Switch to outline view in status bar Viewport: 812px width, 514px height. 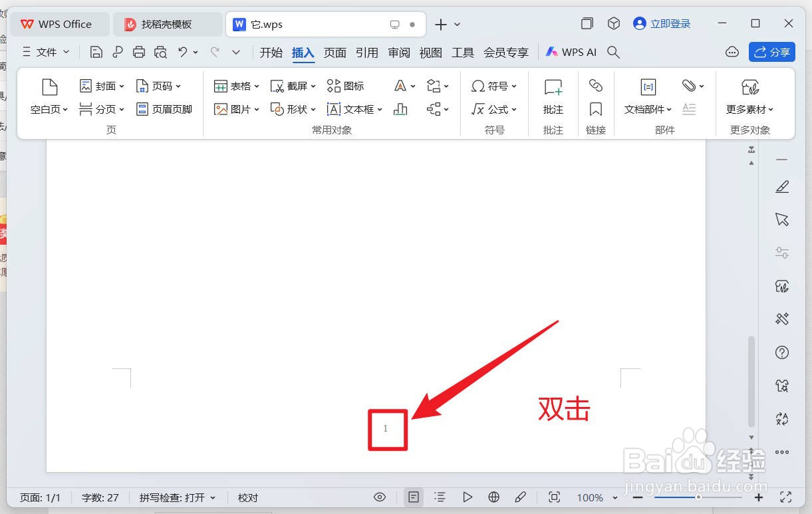click(438, 497)
